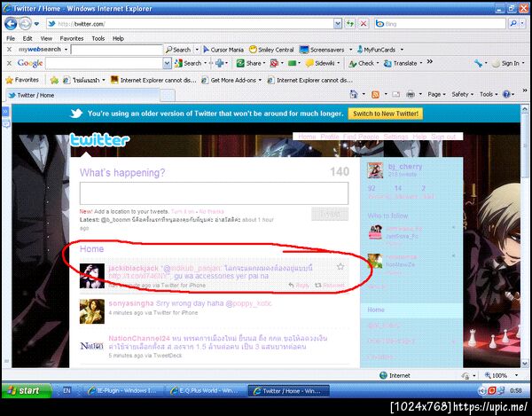This screenshot has width=532, height=416.
Task: Click the Google toolbar Search button
Action: [x=188, y=63]
